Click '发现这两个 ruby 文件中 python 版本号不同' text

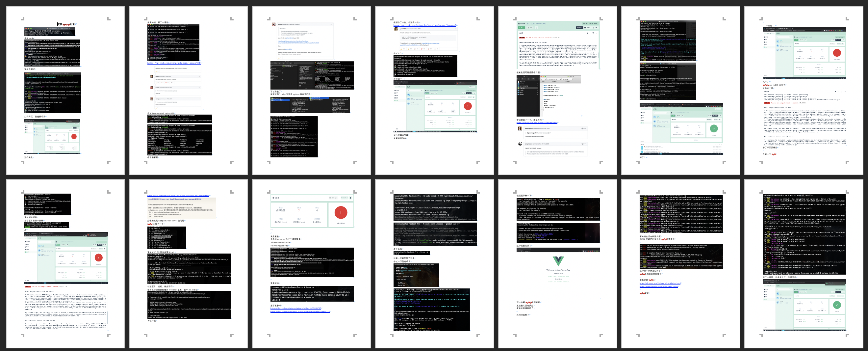(x=291, y=94)
